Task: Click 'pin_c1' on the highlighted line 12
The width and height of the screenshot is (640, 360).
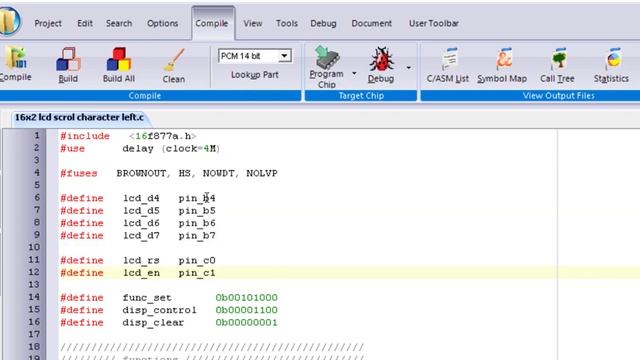Action: coord(197,273)
